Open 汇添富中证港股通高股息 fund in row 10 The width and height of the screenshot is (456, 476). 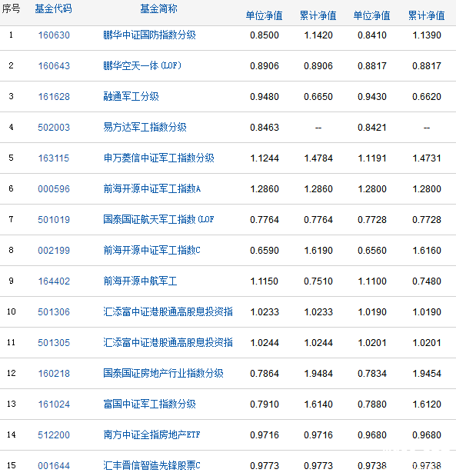tap(168, 312)
